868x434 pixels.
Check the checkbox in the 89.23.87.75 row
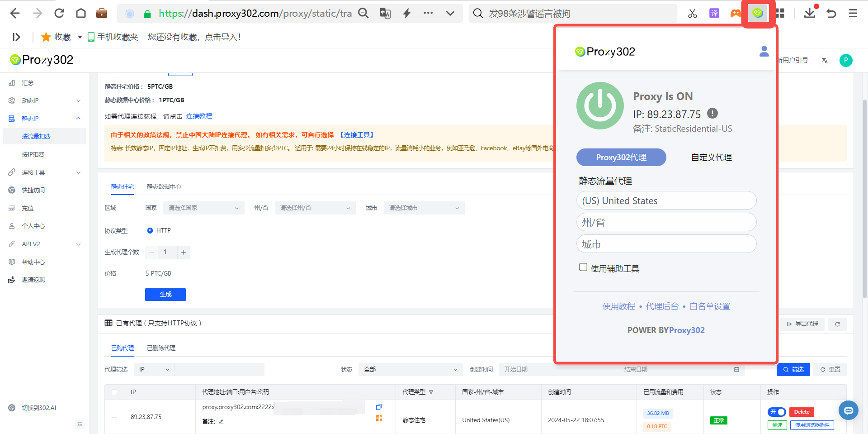114,420
